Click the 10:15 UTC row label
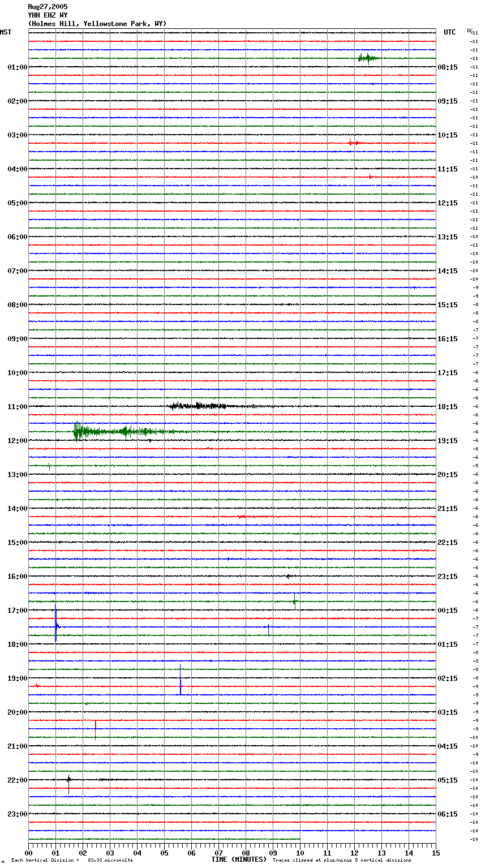This screenshot has width=481, height=868. pos(448,135)
